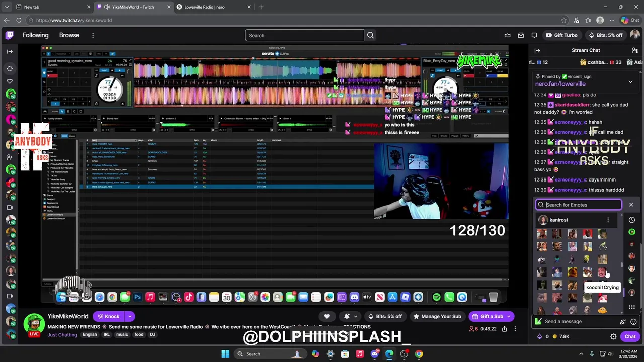Viewport: 644px width, 362px height.
Task: Close the emote picker with X
Action: point(631,205)
